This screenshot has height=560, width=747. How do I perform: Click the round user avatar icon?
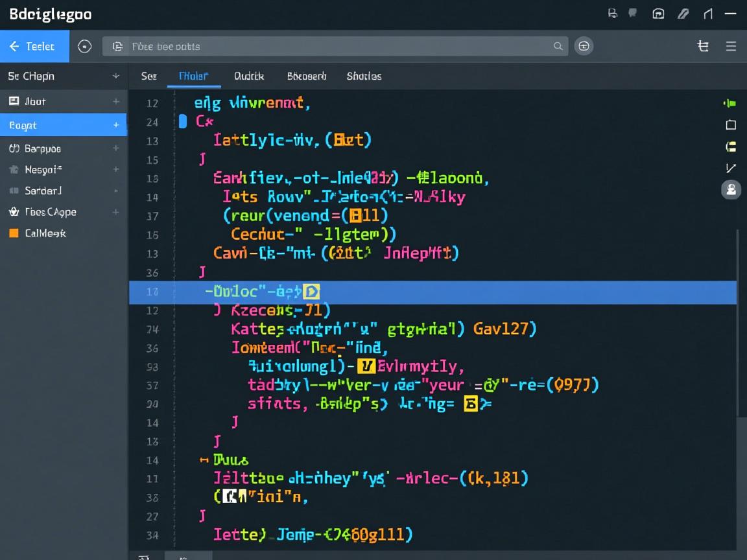(731, 189)
